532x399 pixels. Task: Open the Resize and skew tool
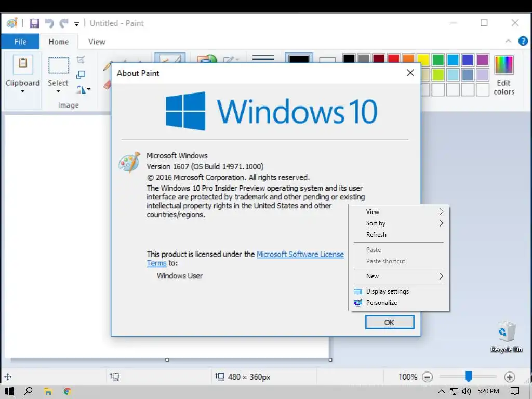(81, 74)
